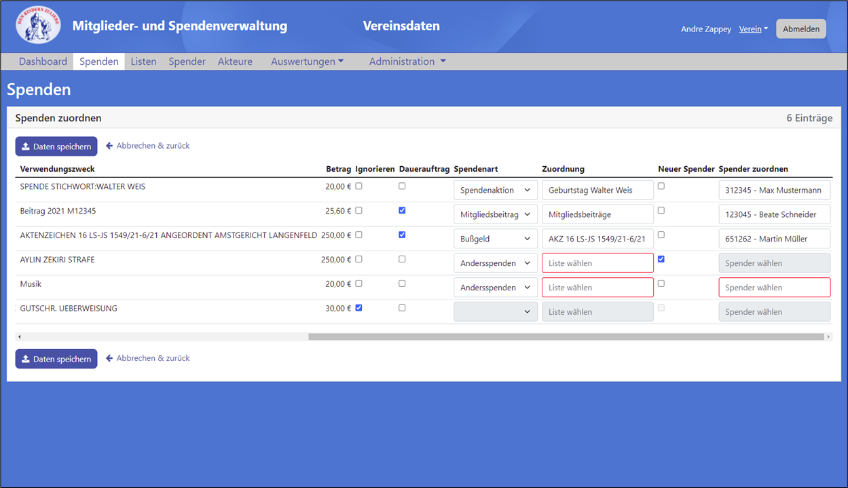This screenshot has height=488, width=848.
Task: Open the Verein user dropdown
Action: 753,29
